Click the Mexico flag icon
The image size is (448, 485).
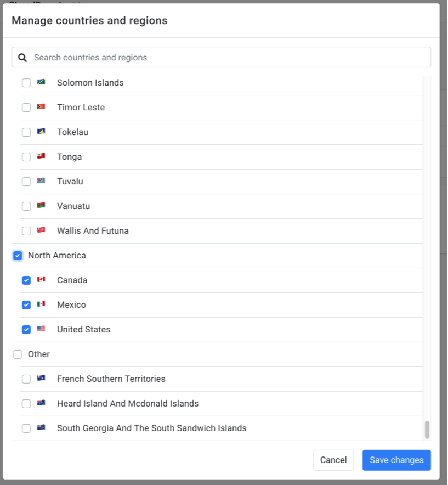pyautogui.click(x=41, y=304)
